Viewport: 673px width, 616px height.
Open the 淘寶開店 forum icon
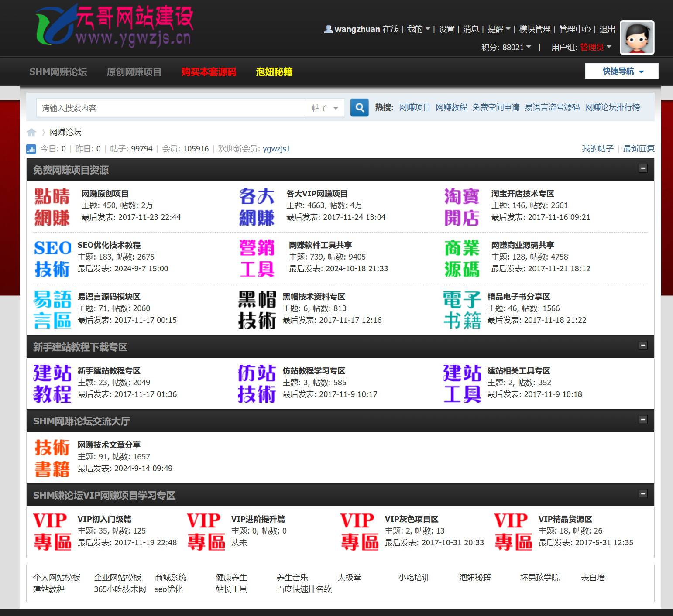(462, 207)
